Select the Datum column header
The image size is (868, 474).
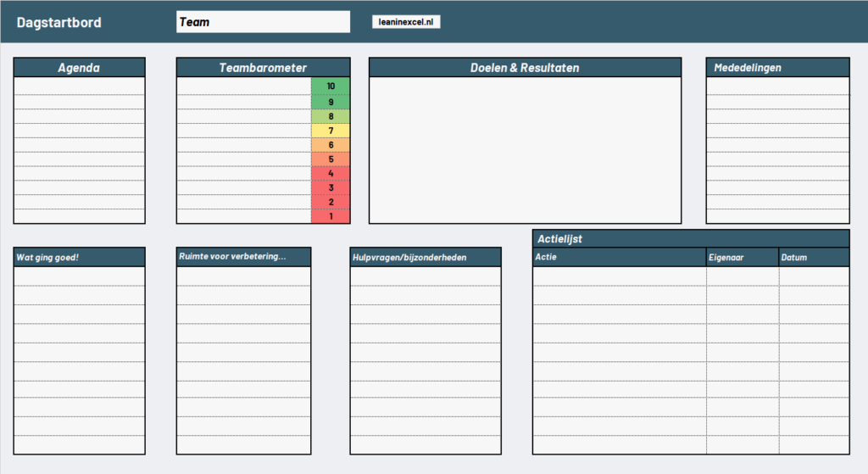coord(814,258)
